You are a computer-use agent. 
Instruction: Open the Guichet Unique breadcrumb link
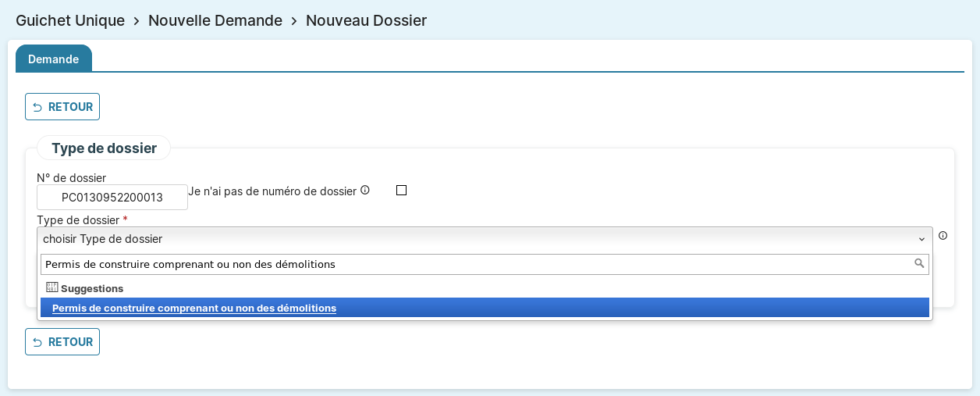point(70,21)
